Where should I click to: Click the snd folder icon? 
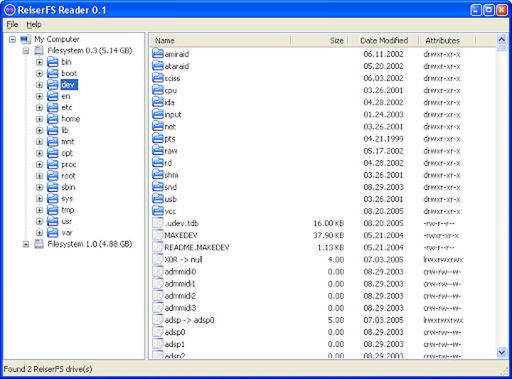pyautogui.click(x=158, y=187)
